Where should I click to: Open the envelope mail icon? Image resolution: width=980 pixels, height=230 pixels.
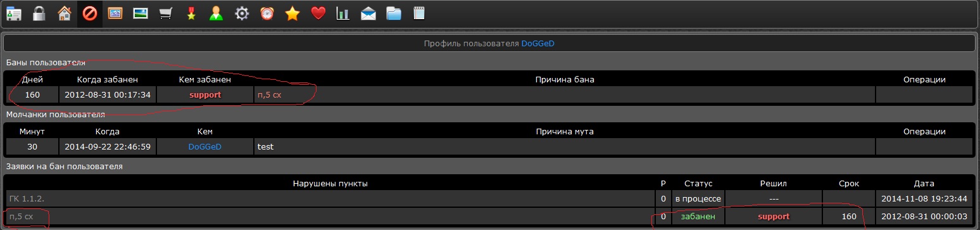tap(368, 13)
